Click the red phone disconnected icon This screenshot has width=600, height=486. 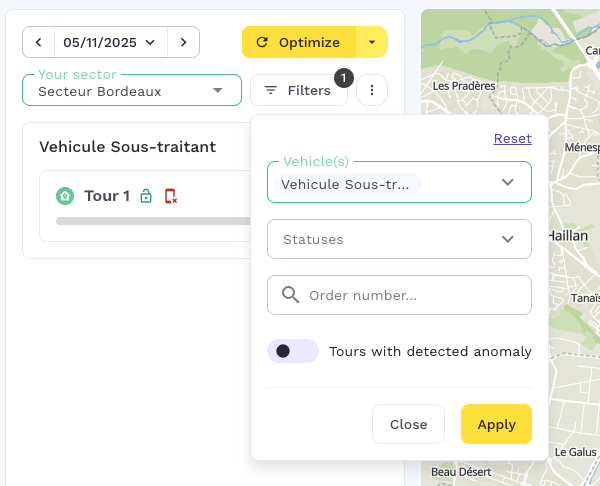click(170, 196)
